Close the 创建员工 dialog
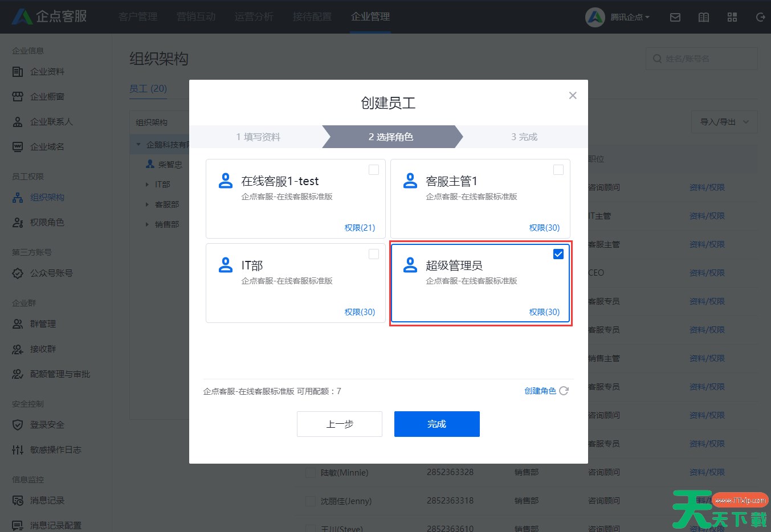771x532 pixels. 573,96
